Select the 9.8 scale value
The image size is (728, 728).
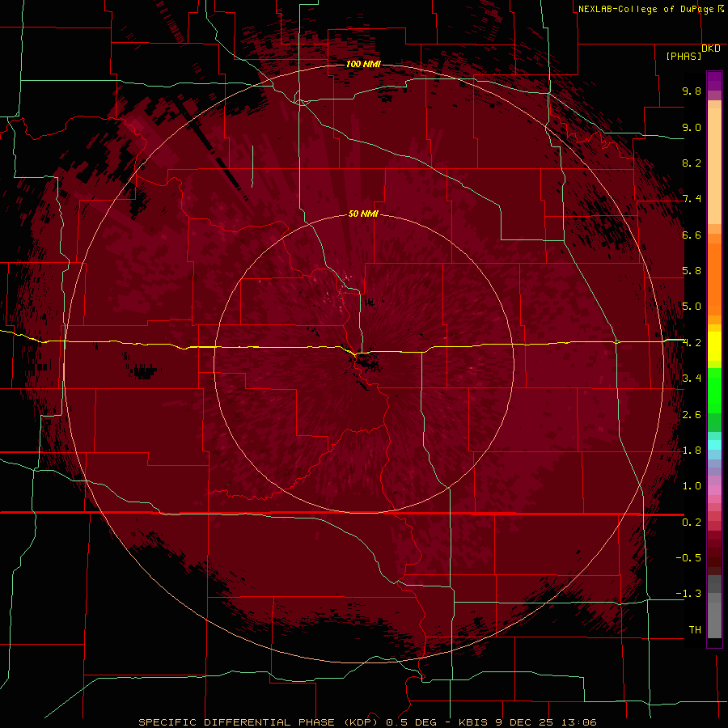pyautogui.click(x=692, y=91)
